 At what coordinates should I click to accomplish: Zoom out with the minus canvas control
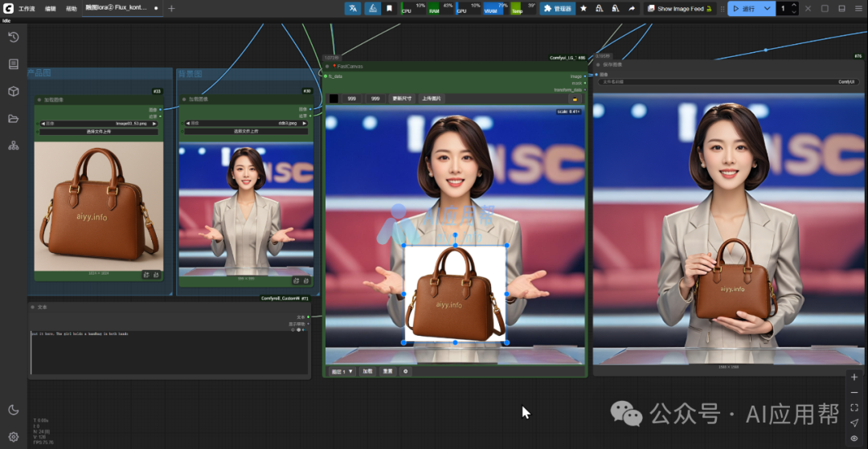[854, 393]
